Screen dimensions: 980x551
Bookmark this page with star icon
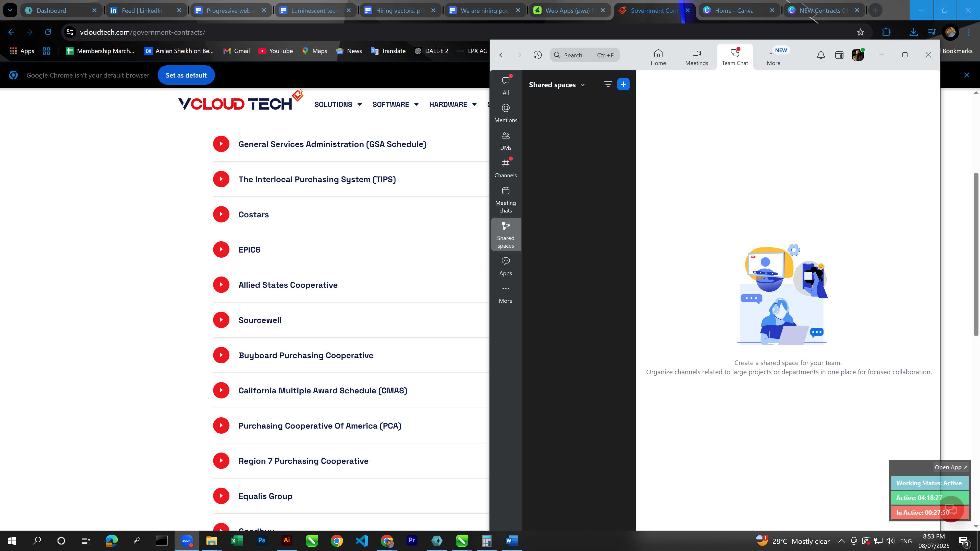click(861, 32)
